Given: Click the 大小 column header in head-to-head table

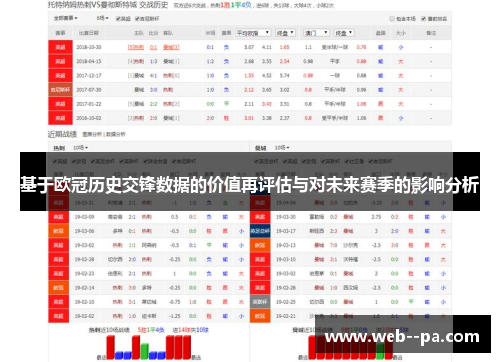Looking at the screenshot, I should [401, 33].
